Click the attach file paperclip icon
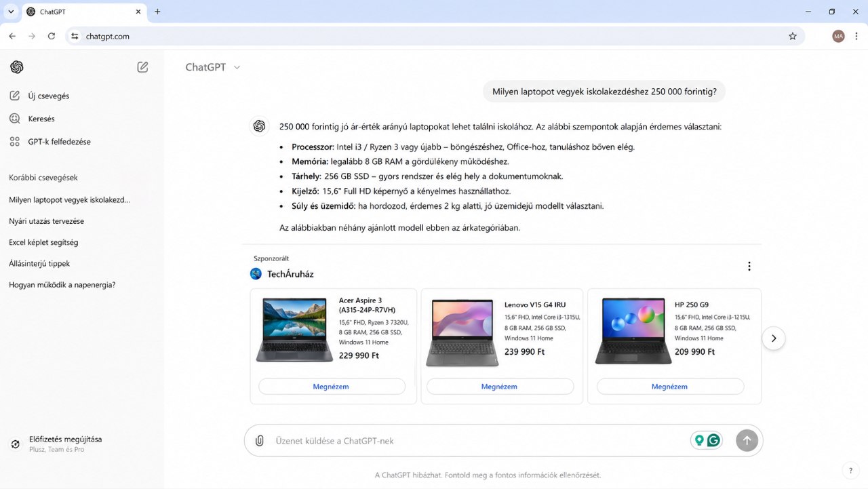868x489 pixels. [259, 441]
